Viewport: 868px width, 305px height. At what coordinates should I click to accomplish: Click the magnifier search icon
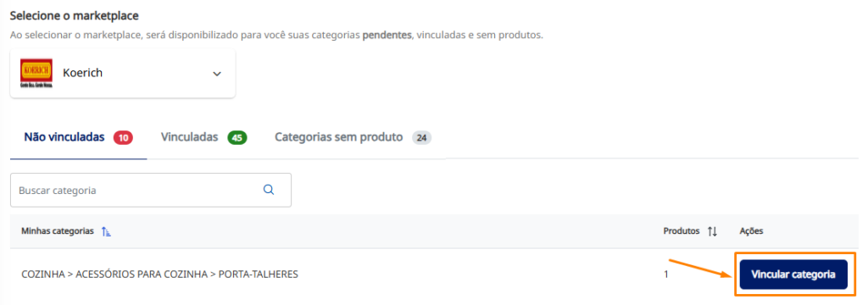(x=269, y=190)
